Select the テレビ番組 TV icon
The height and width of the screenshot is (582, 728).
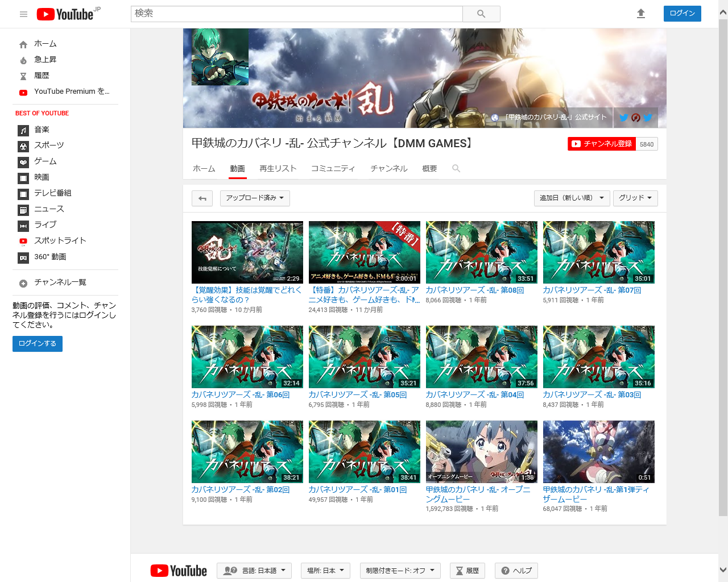[x=23, y=194]
